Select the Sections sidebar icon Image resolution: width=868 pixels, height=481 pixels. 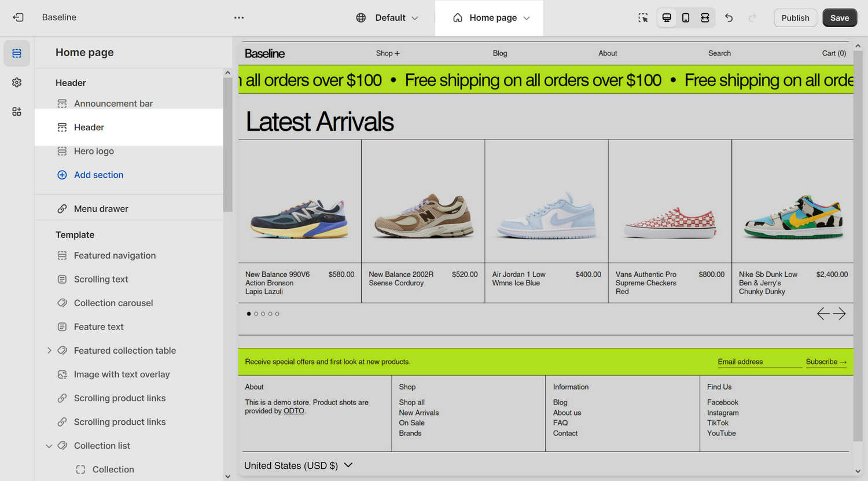[17, 53]
